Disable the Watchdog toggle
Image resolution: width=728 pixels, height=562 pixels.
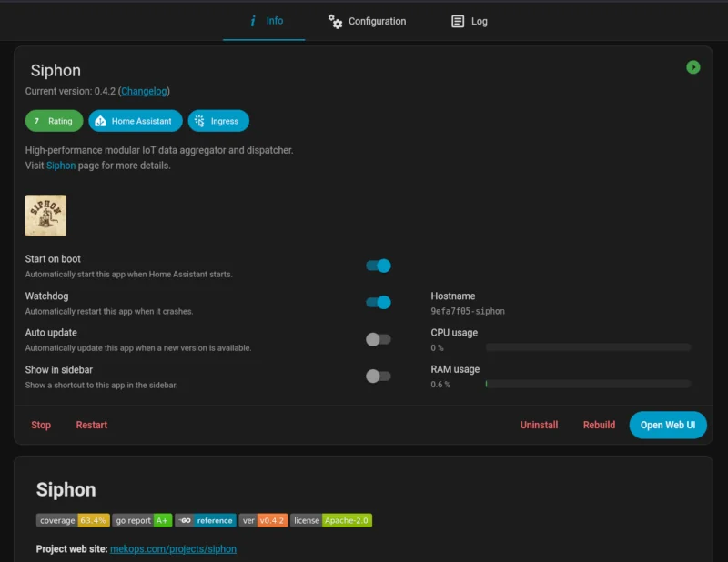pyautogui.click(x=378, y=301)
